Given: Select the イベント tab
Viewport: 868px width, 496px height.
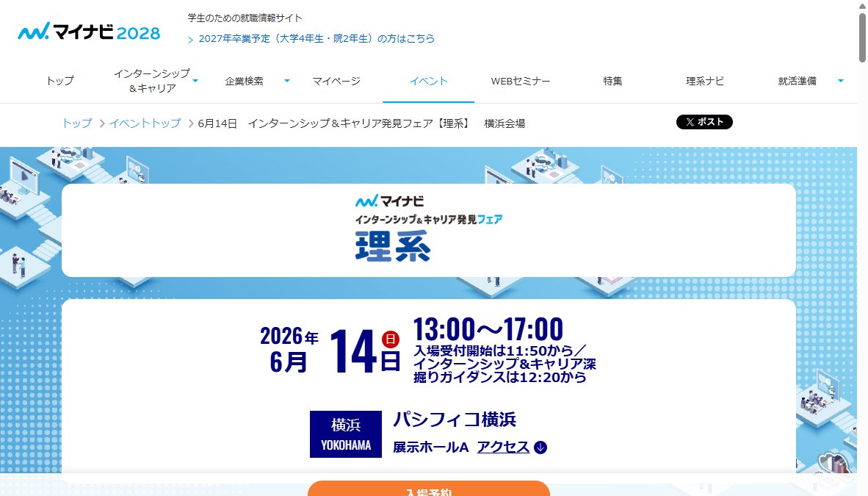Looking at the screenshot, I should pyautogui.click(x=428, y=81).
